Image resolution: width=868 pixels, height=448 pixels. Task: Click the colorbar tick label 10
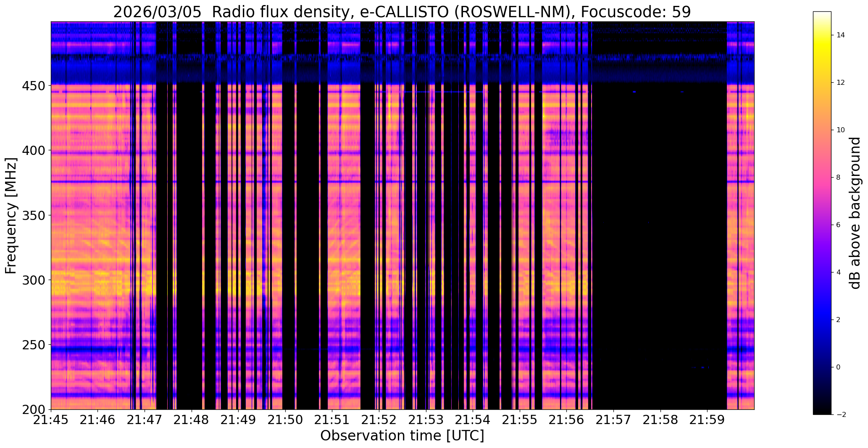841,130
